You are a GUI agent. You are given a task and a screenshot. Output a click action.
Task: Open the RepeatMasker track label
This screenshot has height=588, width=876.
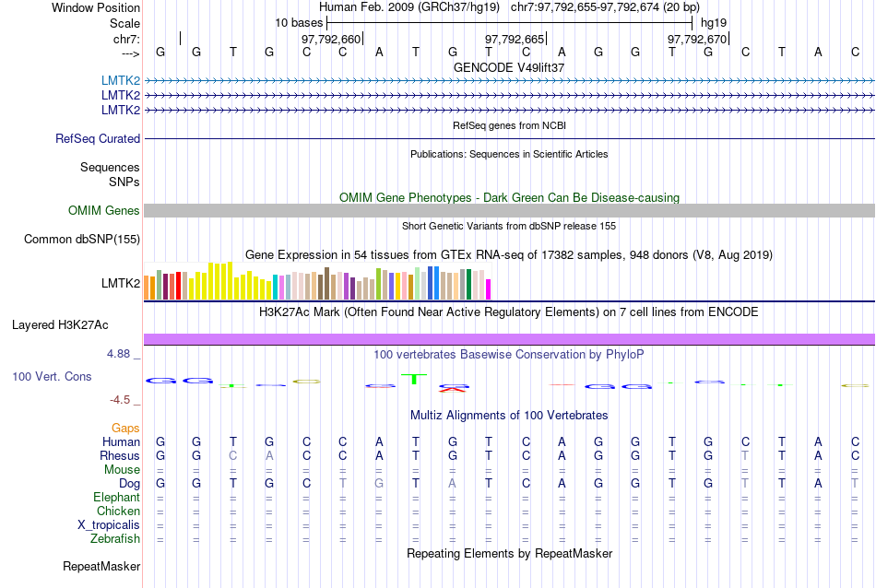pyautogui.click(x=101, y=566)
